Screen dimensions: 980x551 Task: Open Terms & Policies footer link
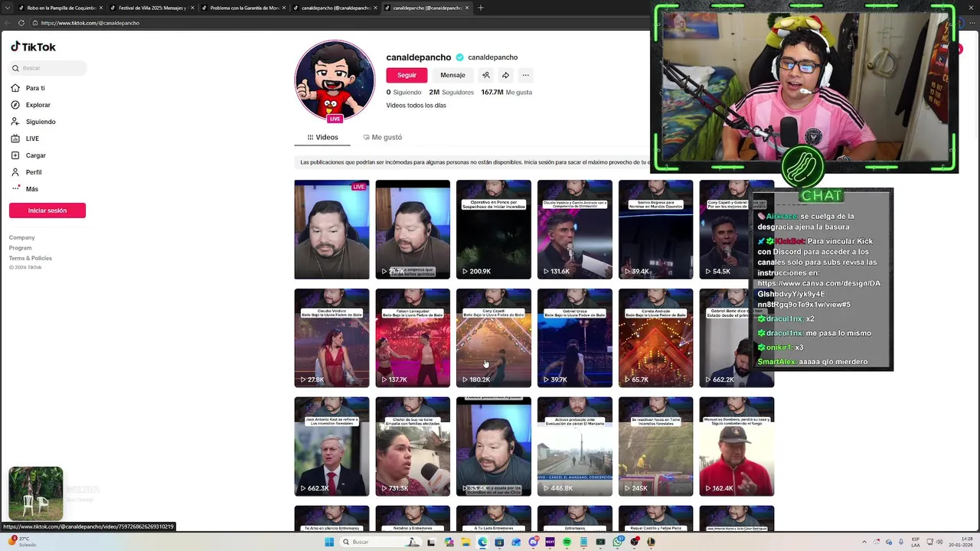(x=30, y=258)
